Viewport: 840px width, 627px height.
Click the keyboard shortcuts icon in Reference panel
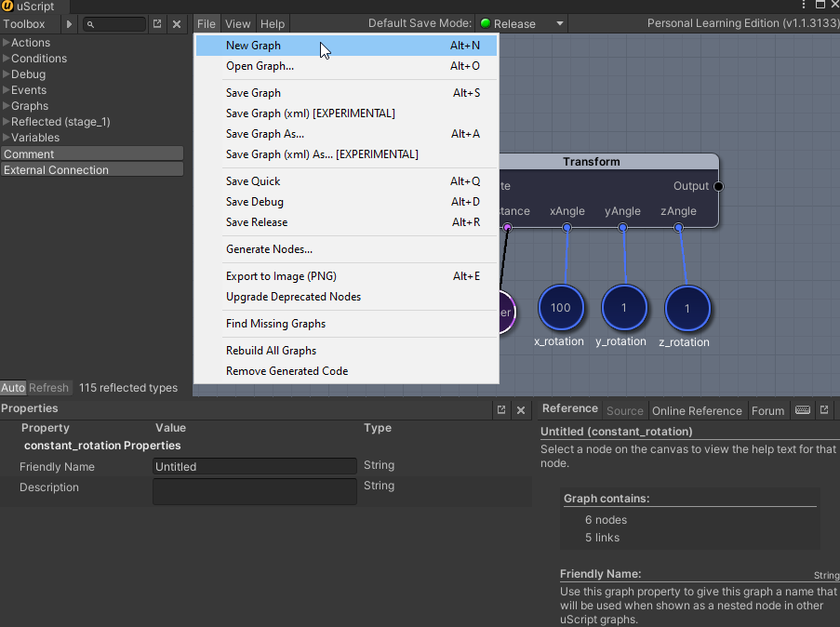click(803, 410)
